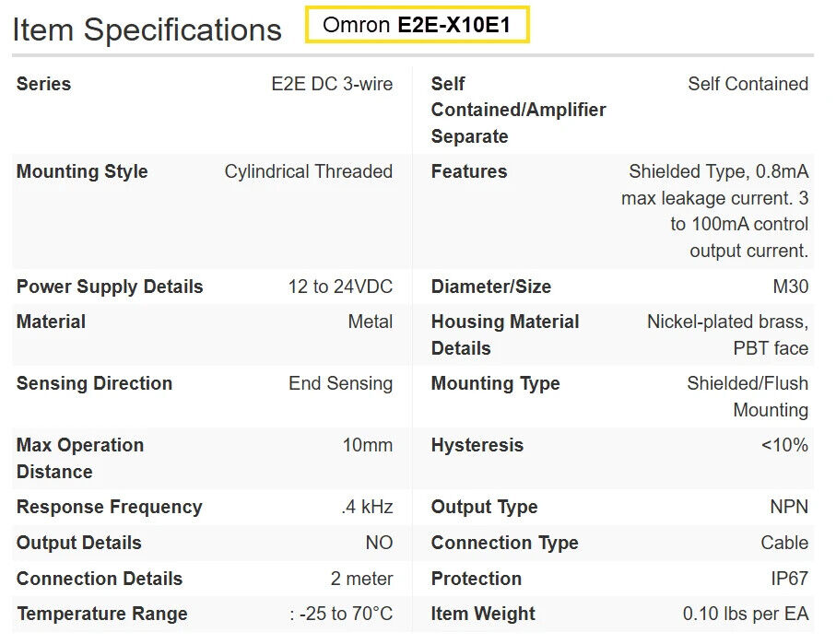Select the 2 meter value
This screenshot has width=836, height=644.
(361, 579)
